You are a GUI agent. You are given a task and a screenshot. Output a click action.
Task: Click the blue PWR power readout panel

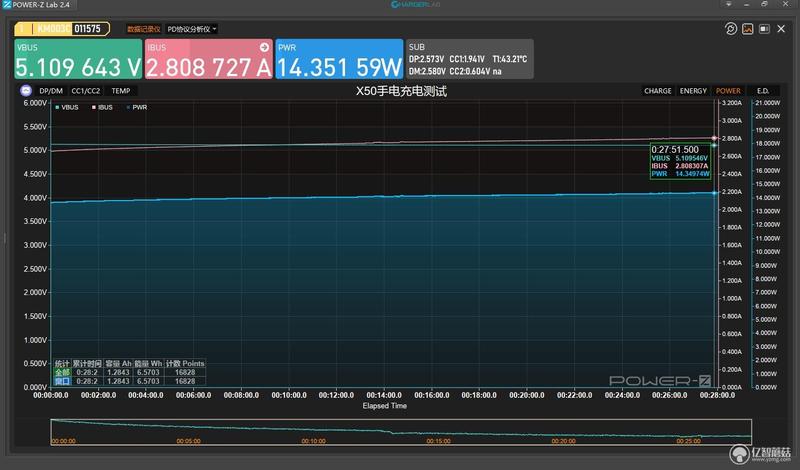(x=339, y=59)
